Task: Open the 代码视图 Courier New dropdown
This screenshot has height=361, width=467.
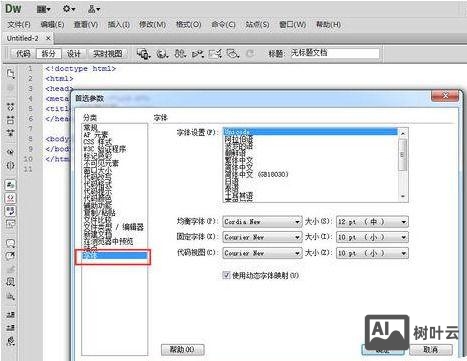Action: pyautogui.click(x=262, y=253)
